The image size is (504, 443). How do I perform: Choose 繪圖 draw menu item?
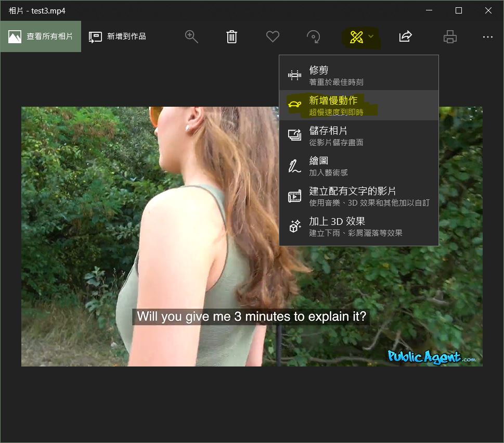[359, 166]
